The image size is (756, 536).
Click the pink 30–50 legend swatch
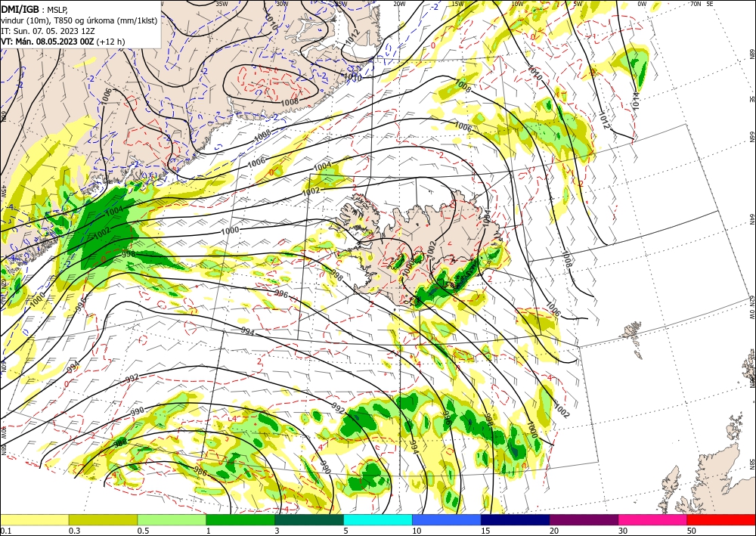[653, 519]
